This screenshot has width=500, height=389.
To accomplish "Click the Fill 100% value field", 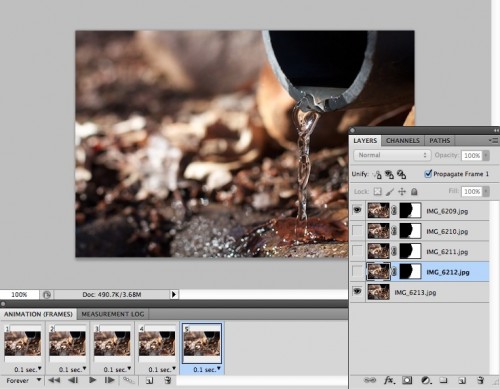I will pos(472,191).
